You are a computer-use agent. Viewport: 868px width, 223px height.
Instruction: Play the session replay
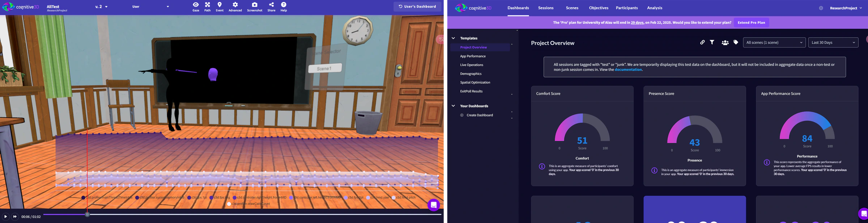point(5,216)
